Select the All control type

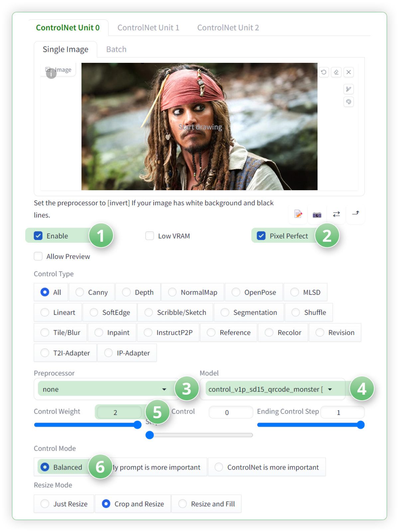click(51, 292)
